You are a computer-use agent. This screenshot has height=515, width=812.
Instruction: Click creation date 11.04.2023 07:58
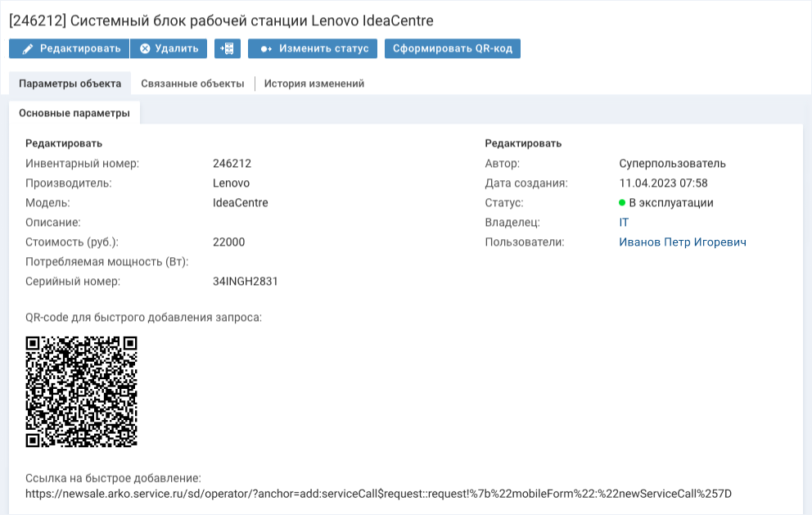coord(663,183)
